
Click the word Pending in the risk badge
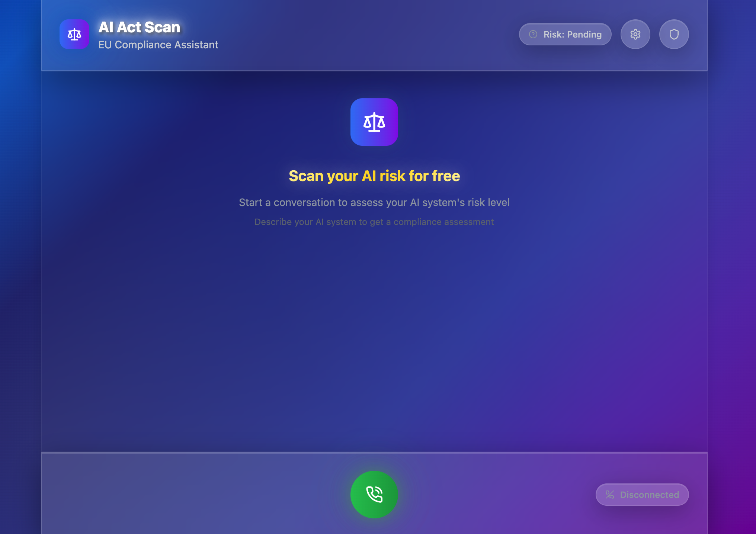pyautogui.click(x=584, y=35)
